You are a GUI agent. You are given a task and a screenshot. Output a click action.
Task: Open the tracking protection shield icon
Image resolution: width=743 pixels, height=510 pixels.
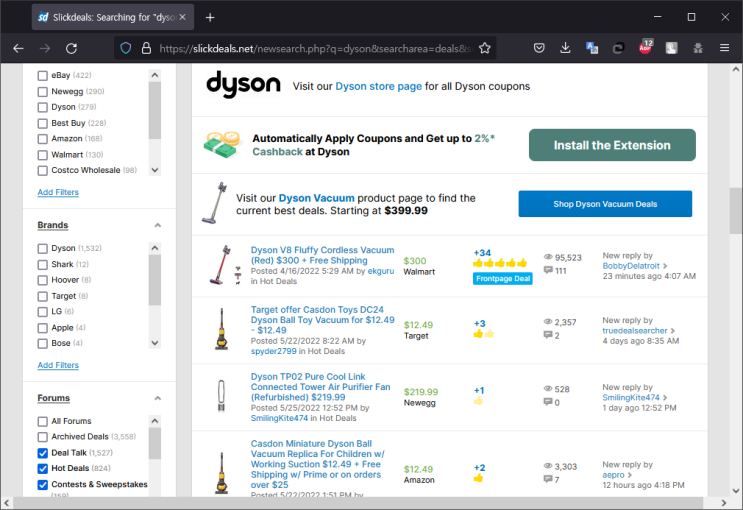pyautogui.click(x=126, y=48)
